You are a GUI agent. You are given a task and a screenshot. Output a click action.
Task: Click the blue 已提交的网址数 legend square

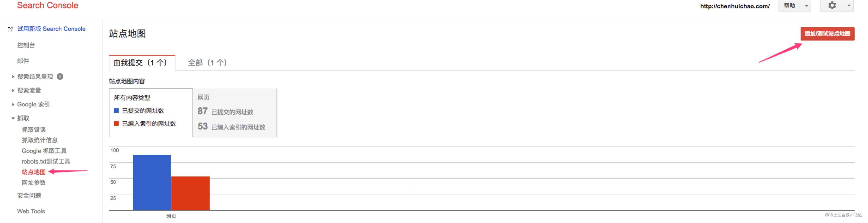point(116,111)
